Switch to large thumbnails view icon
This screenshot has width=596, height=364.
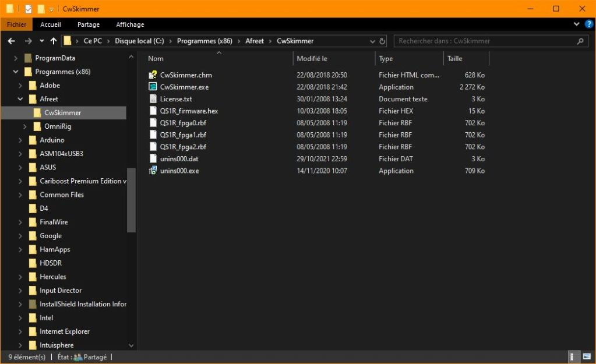pyautogui.click(x=586, y=357)
